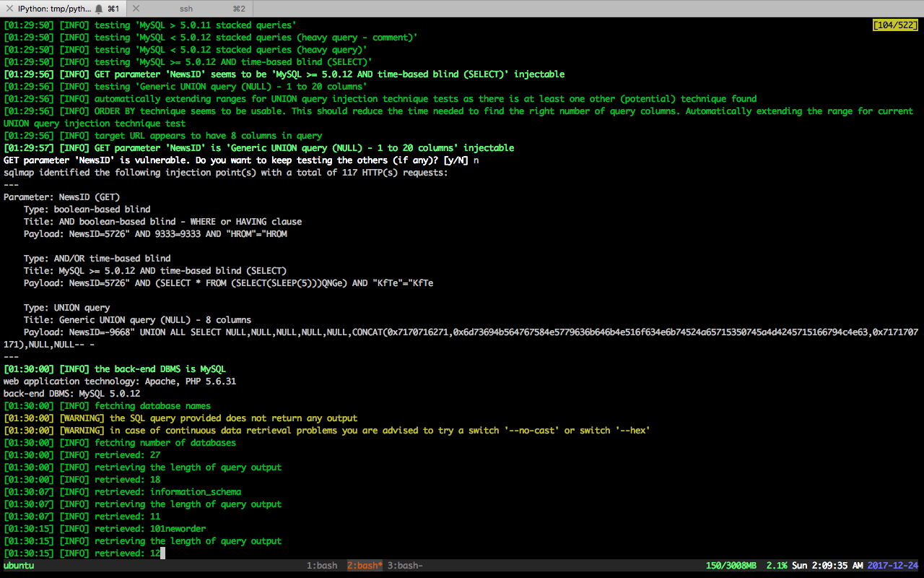Select tmux window 2:bash*
This screenshot has height=578, width=924.
365,566
